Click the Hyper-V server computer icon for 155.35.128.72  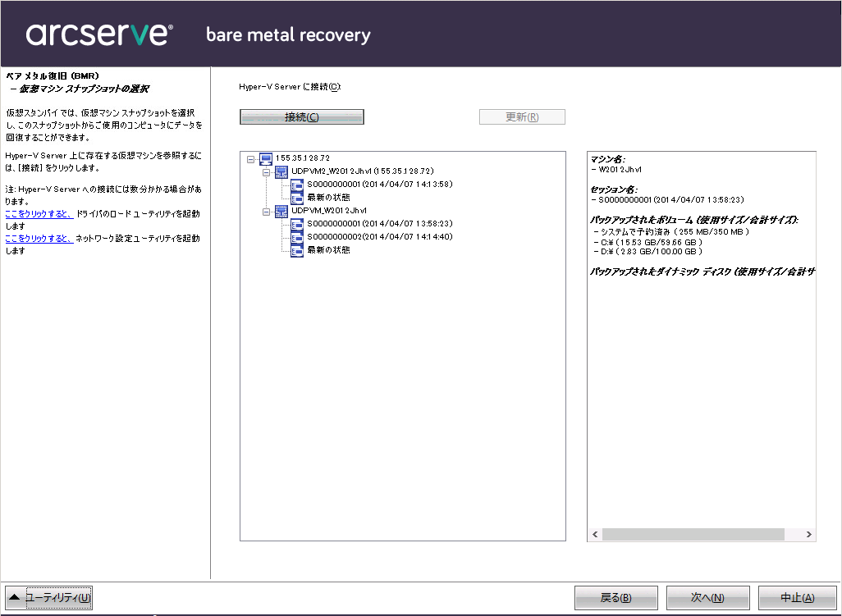tap(266, 158)
